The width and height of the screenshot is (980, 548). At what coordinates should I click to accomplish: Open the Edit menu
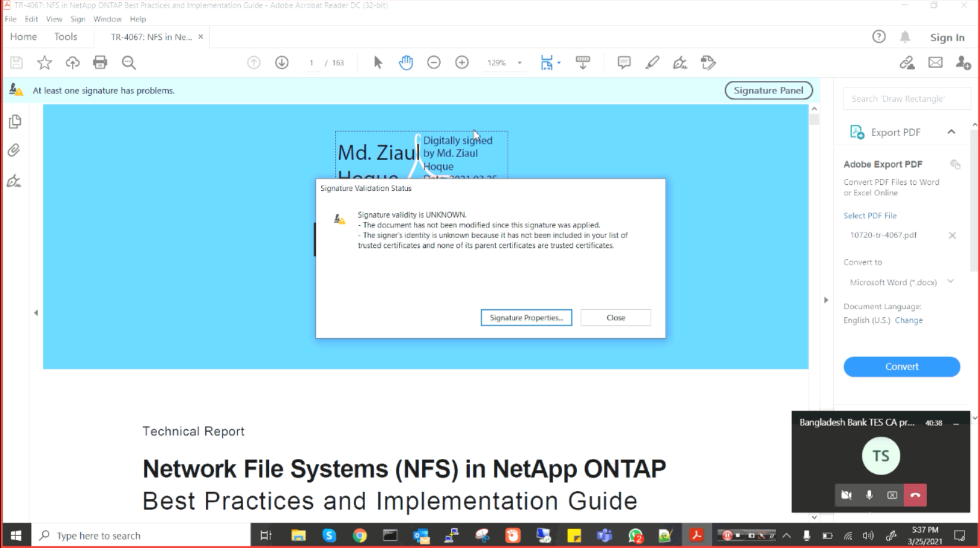(x=32, y=19)
